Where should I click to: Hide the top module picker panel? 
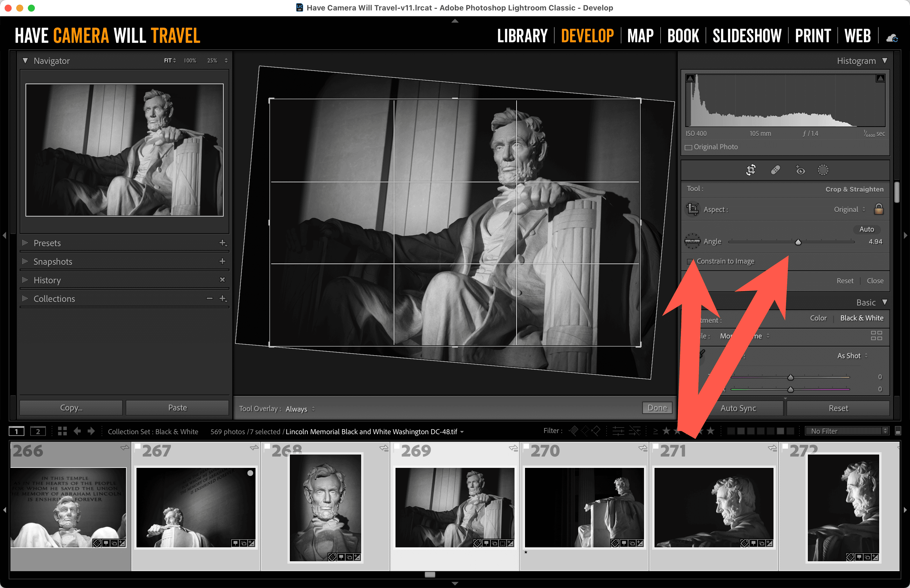click(455, 21)
